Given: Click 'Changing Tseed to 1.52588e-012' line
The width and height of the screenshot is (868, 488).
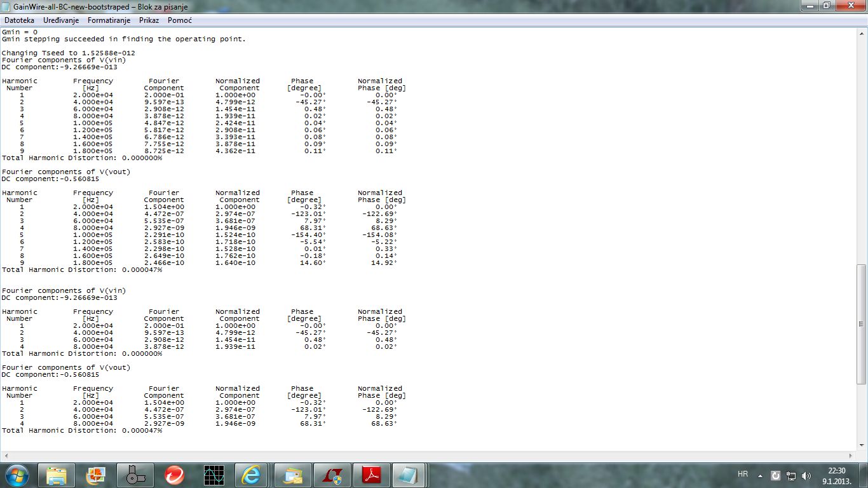Looking at the screenshot, I should 68,53.
